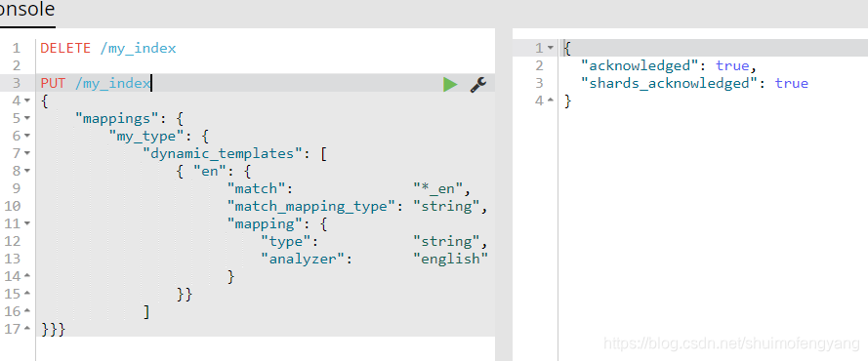
Task: Click the "en" template name
Action: pyautogui.click(x=209, y=172)
